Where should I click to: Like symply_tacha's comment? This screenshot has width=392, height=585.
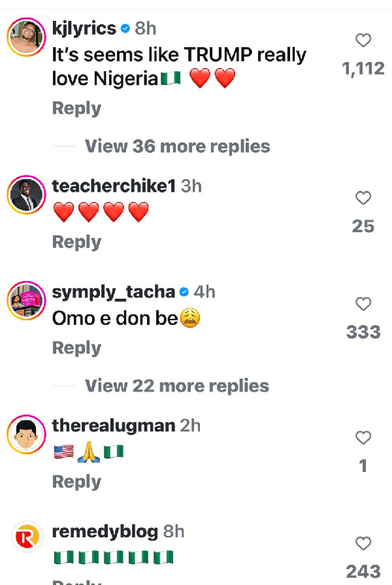[363, 304]
